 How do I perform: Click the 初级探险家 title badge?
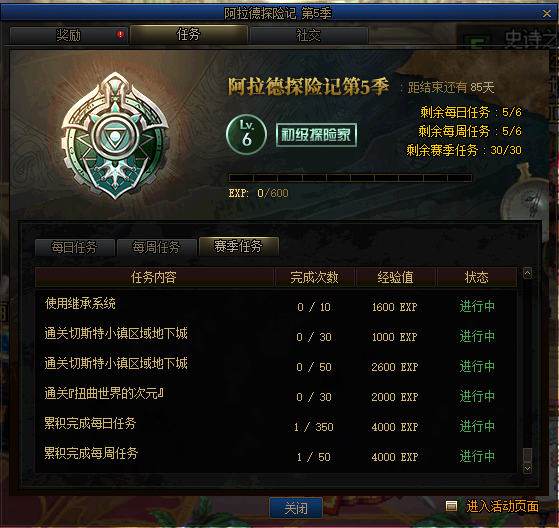coord(316,135)
